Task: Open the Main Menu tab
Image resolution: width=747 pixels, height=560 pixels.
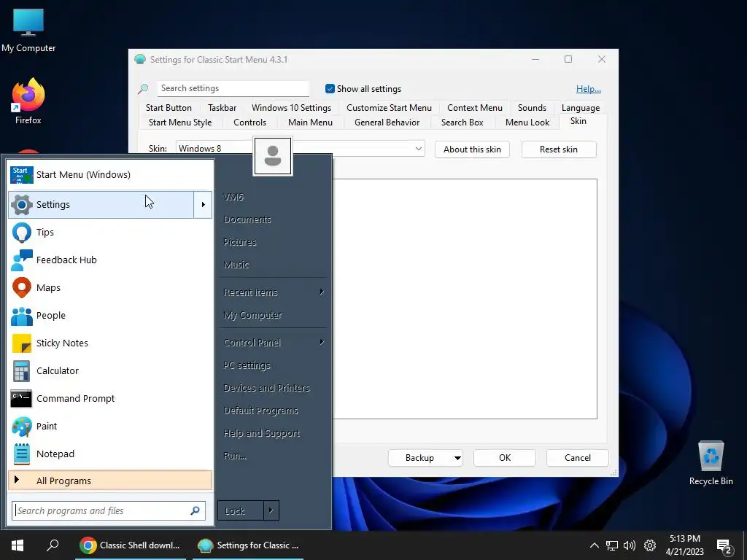Action: (x=310, y=122)
